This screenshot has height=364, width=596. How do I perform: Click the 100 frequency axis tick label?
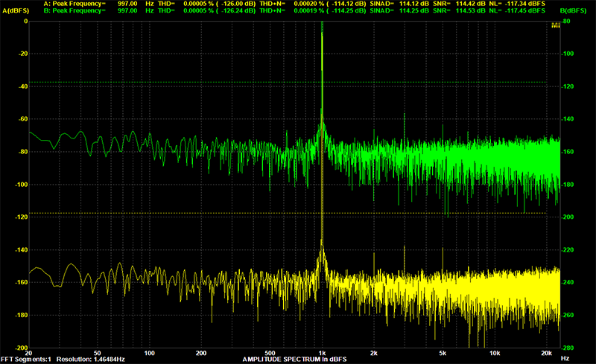150,353
